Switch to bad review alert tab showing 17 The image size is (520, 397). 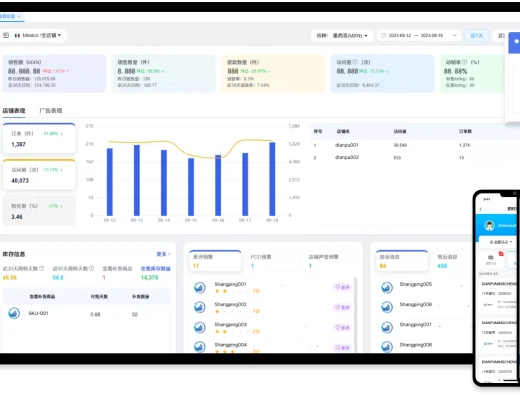coord(215,261)
